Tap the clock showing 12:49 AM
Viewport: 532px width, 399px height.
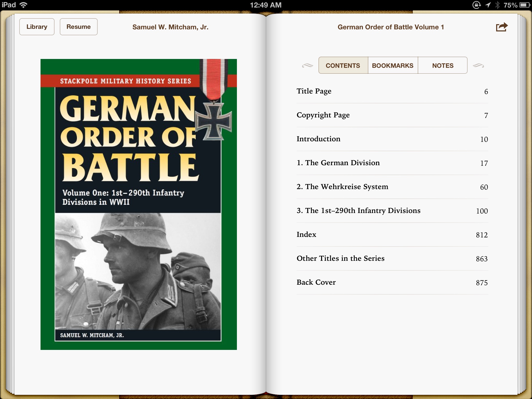point(266,5)
